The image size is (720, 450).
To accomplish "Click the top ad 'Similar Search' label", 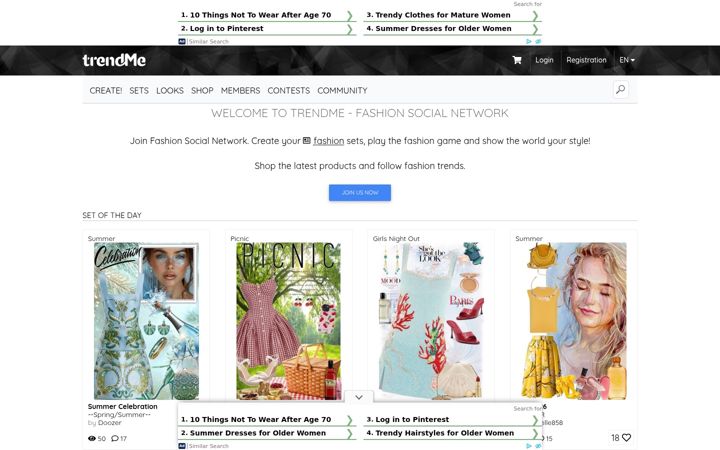I will point(208,41).
